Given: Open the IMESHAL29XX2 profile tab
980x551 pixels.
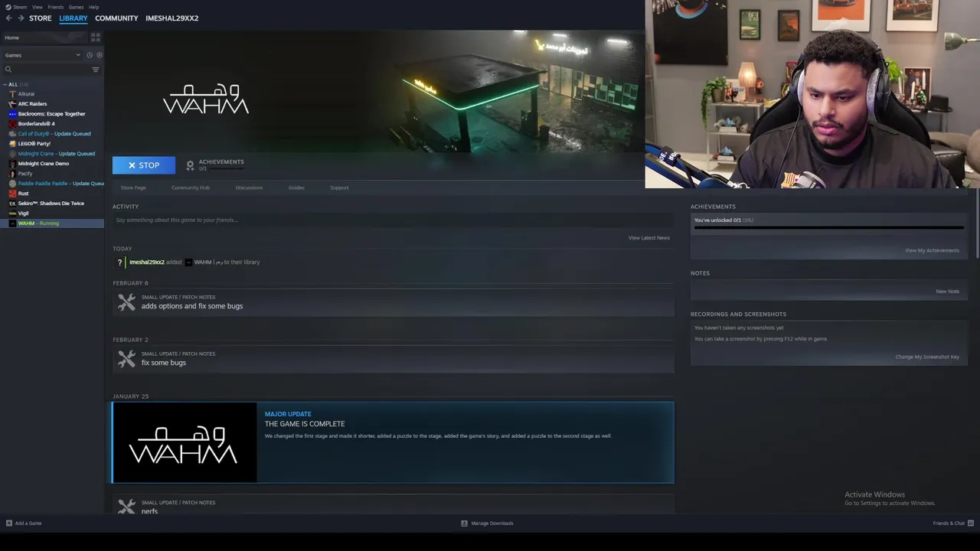Looking at the screenshot, I should (x=171, y=18).
